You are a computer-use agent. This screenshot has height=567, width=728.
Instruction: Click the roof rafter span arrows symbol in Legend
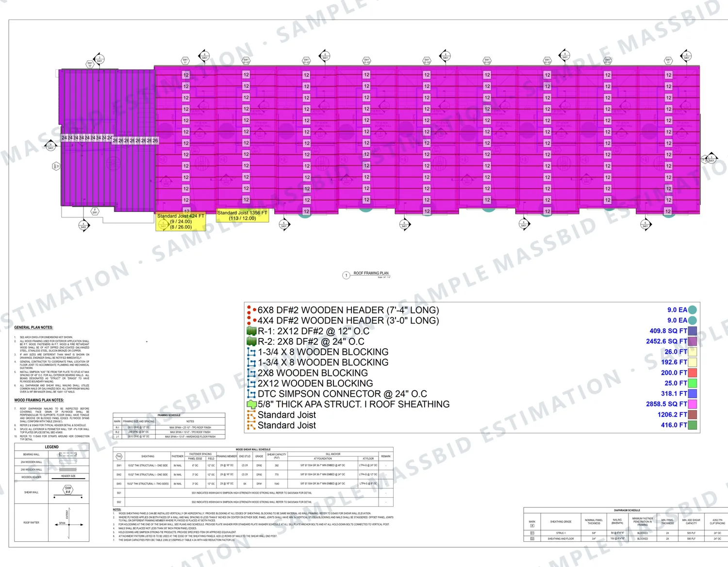68,523
